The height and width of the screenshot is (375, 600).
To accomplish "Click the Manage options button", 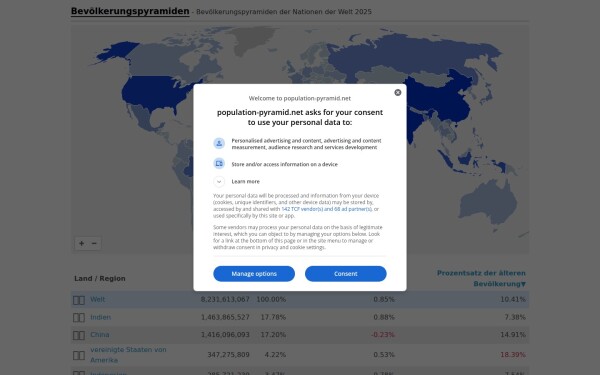I will (254, 274).
